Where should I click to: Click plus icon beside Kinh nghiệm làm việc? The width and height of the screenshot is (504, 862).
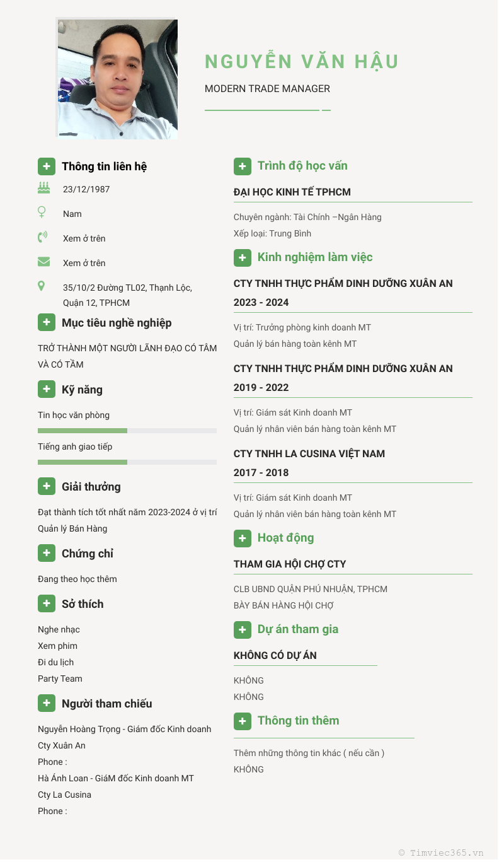[243, 257]
